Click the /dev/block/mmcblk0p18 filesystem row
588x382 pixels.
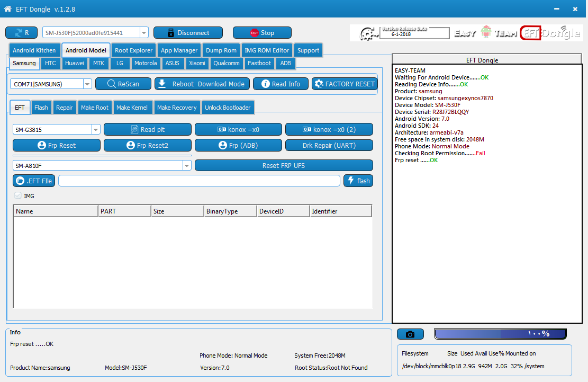(473, 366)
